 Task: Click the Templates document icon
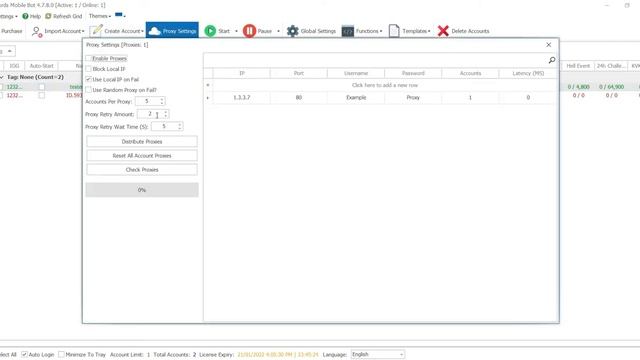click(x=394, y=31)
